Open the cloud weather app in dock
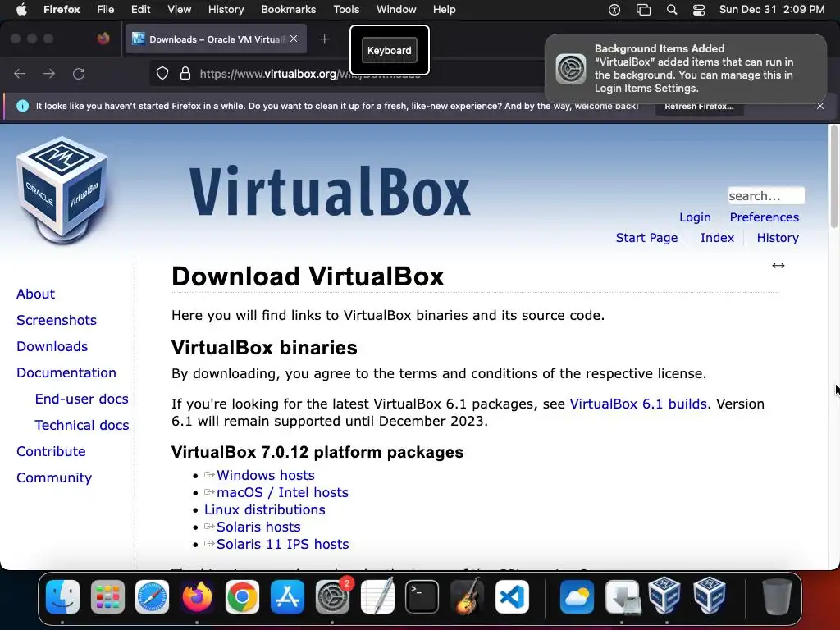Image resolution: width=840 pixels, height=630 pixels. pos(577,597)
